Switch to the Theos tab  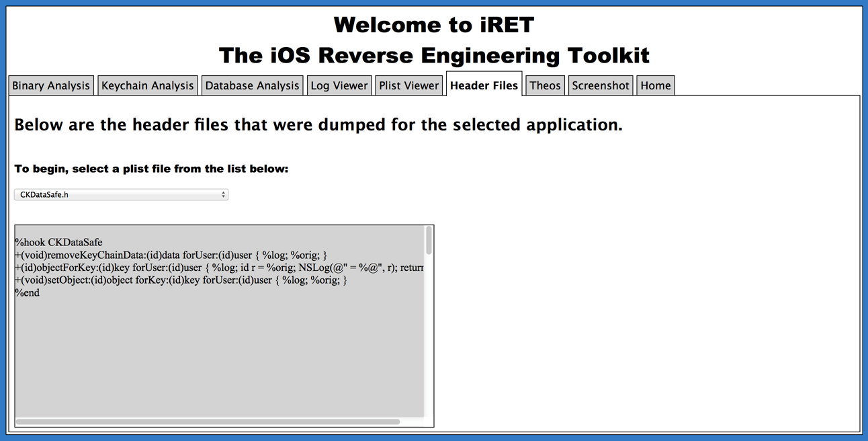click(545, 85)
